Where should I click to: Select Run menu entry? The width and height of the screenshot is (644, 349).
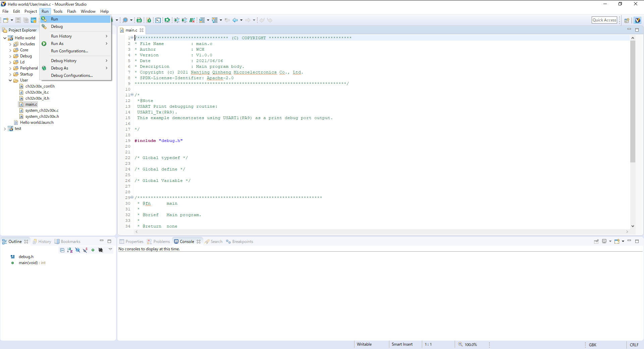(x=75, y=19)
